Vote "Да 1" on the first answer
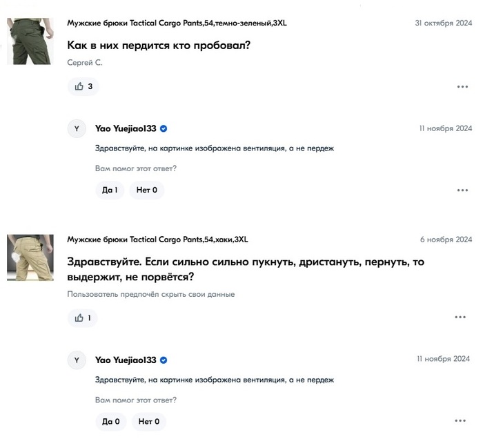This screenshot has height=448, width=483. tap(110, 190)
